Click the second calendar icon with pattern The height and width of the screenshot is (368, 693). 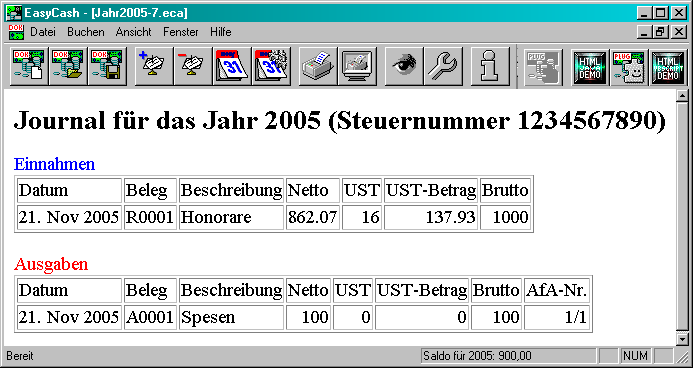[271, 66]
